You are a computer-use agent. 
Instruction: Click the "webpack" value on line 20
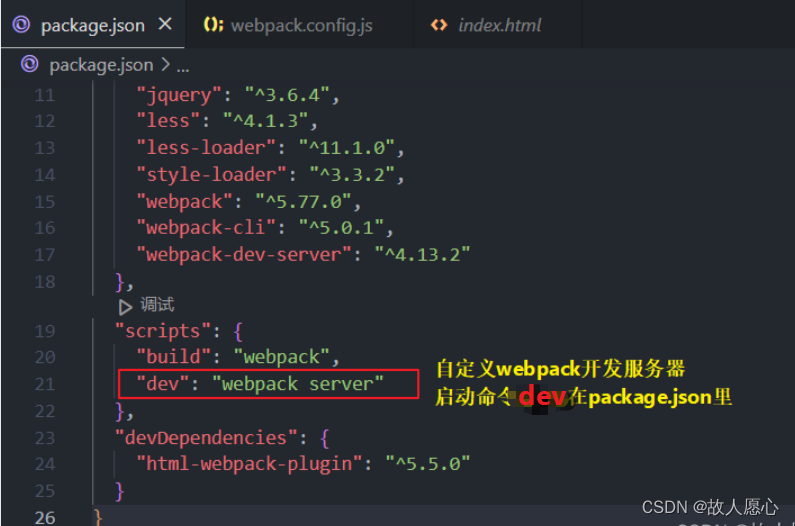tap(282, 357)
